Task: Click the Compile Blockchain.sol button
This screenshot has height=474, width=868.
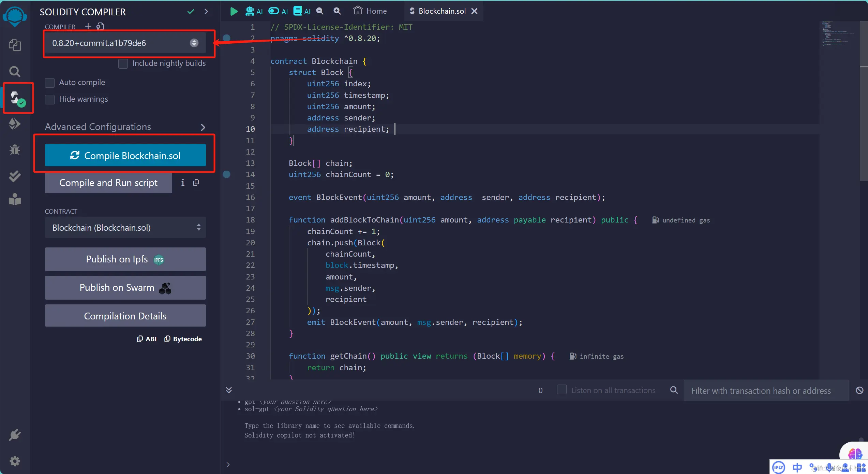Action: coord(125,156)
